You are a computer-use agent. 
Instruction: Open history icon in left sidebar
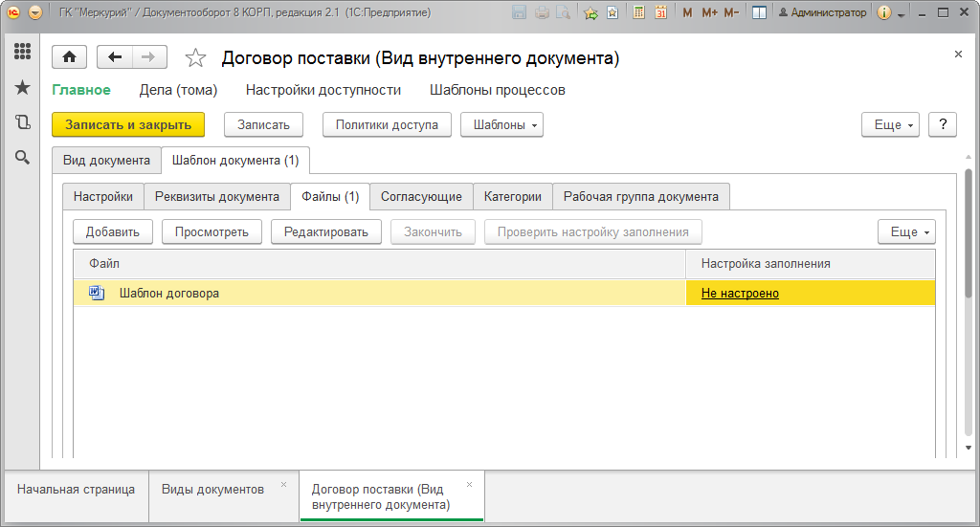click(23, 122)
